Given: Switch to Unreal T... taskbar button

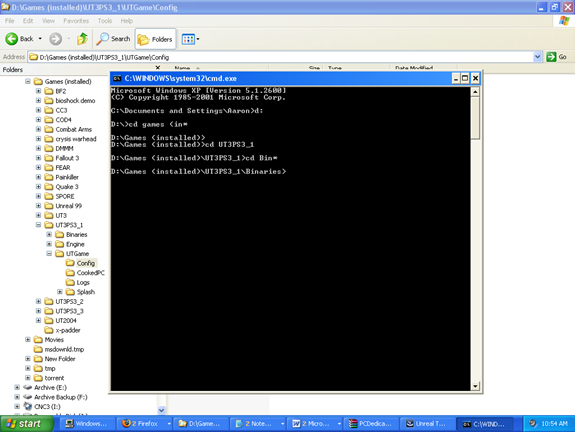Looking at the screenshot, I should coord(427,423).
